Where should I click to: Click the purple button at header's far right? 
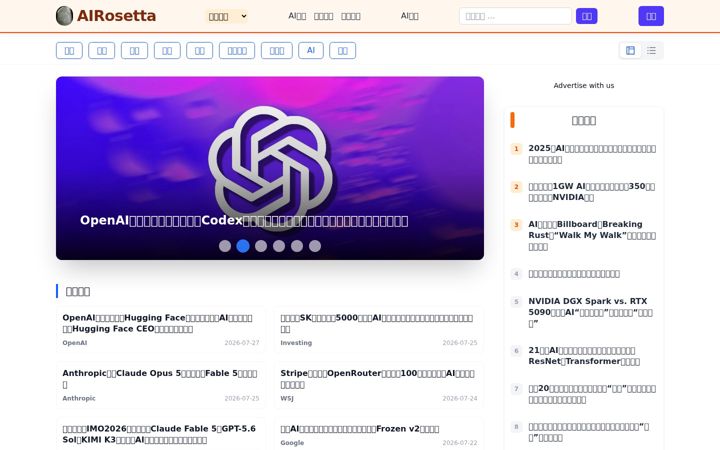pos(651,16)
